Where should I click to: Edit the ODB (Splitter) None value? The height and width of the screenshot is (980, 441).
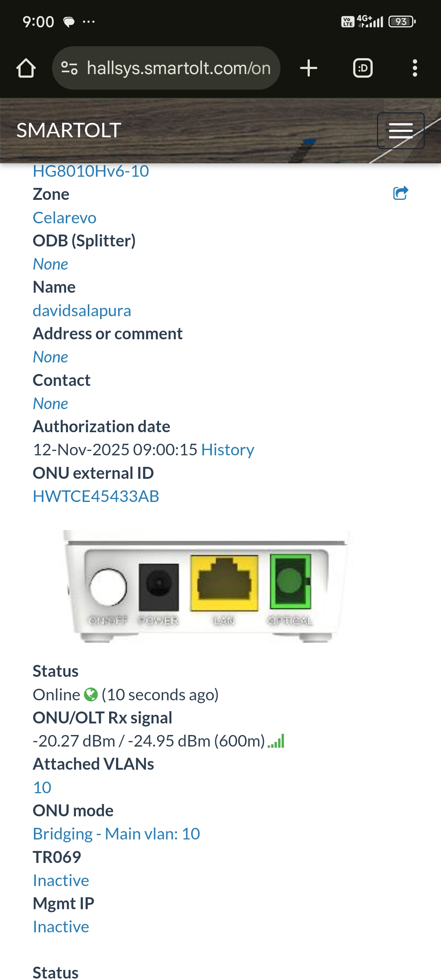[51, 264]
